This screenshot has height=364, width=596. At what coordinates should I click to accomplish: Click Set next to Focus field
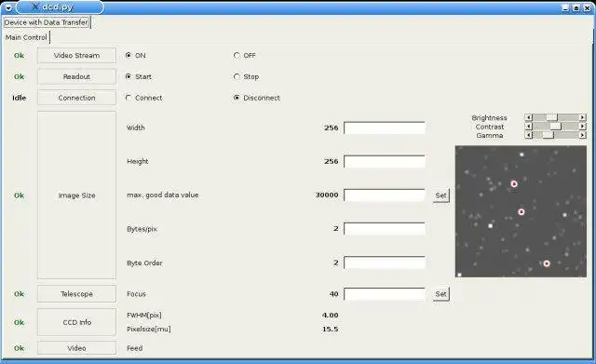coord(440,293)
